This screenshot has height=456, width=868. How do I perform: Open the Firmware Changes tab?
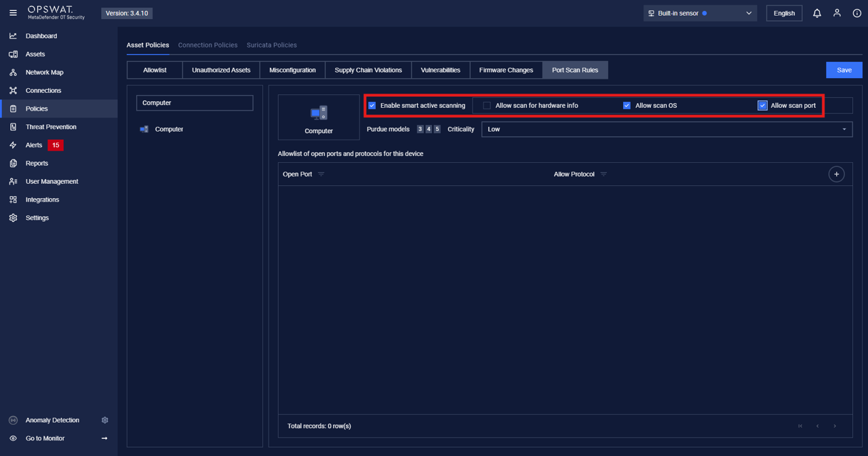(506, 70)
